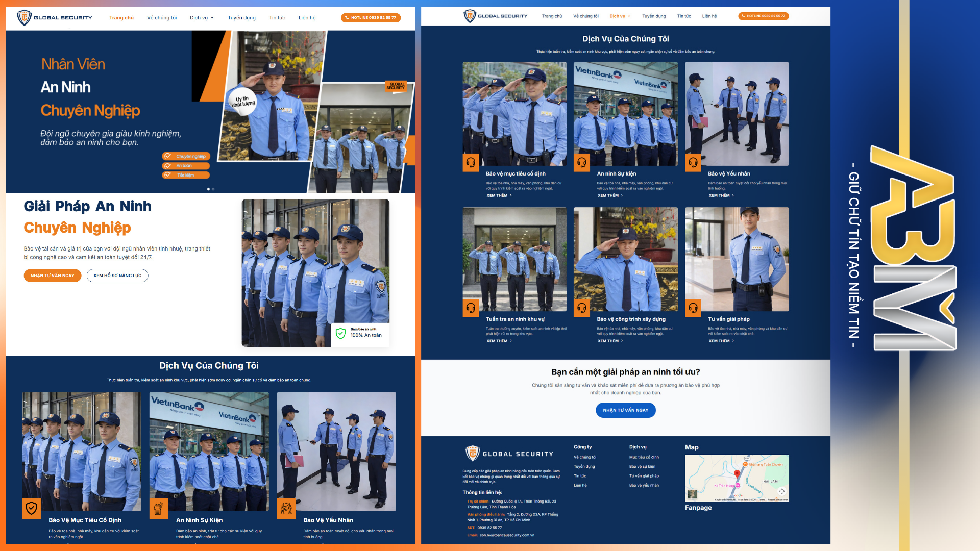Click Global Security logo on homepage mockup
The image size is (980, 551).
[x=55, y=18]
